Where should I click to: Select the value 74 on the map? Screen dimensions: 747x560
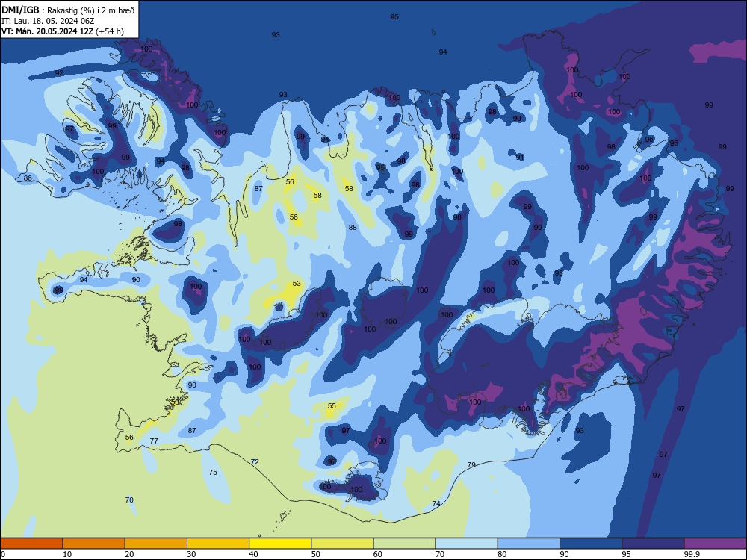coord(436,503)
